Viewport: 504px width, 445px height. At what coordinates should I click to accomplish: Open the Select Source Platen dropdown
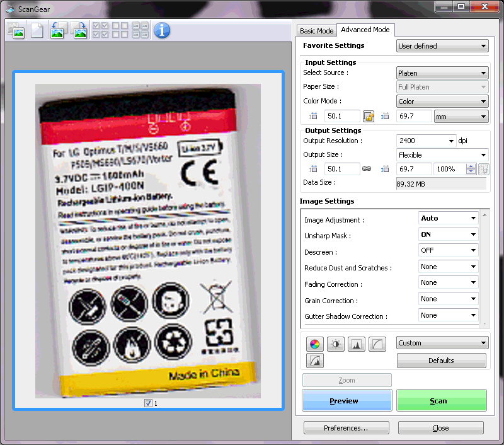[442, 73]
